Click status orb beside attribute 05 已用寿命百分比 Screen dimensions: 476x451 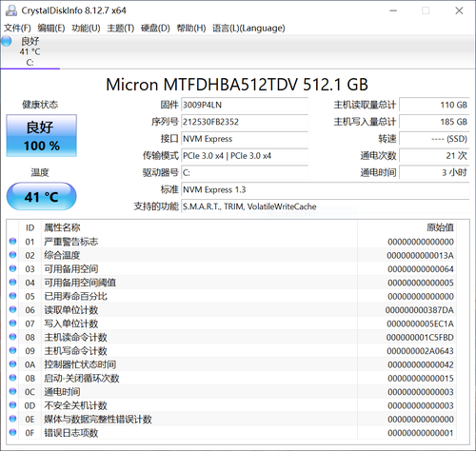[12, 296]
